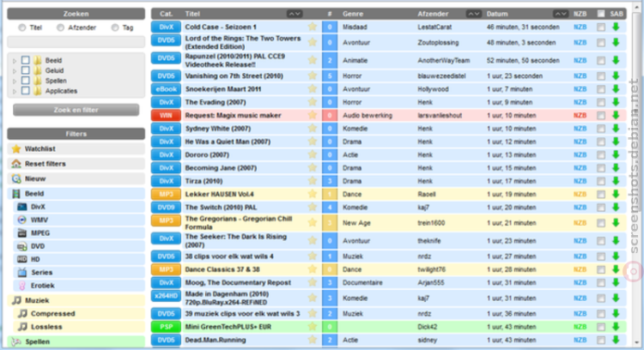Sort by Titel using header arrows
The height and width of the screenshot is (350, 644).
tap(295, 14)
